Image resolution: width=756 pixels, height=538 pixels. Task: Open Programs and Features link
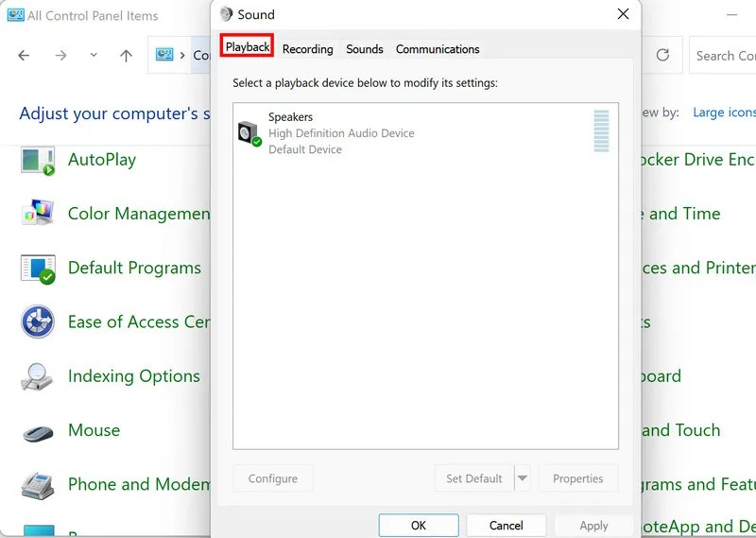698,484
